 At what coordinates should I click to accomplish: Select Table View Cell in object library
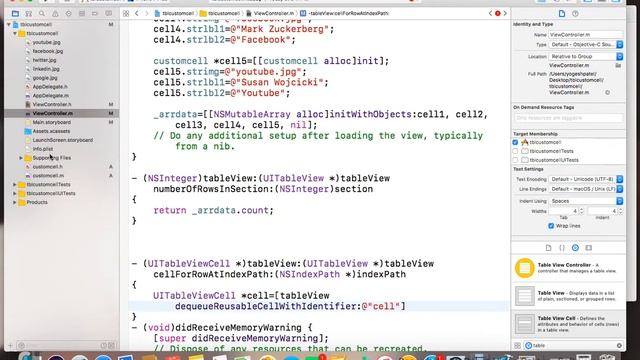tap(569, 324)
